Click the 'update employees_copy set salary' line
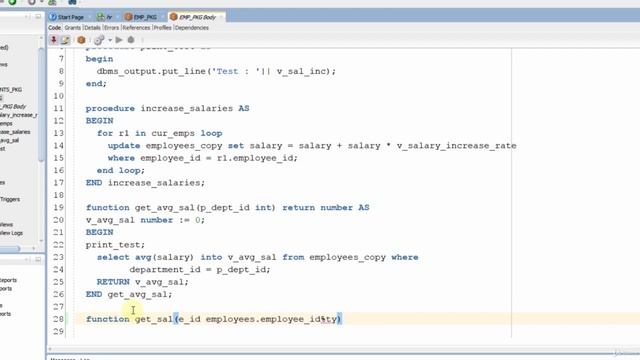 point(312,146)
